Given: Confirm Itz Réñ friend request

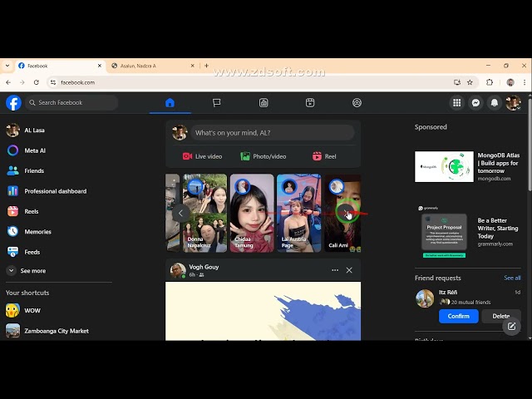Looking at the screenshot, I should click(458, 316).
